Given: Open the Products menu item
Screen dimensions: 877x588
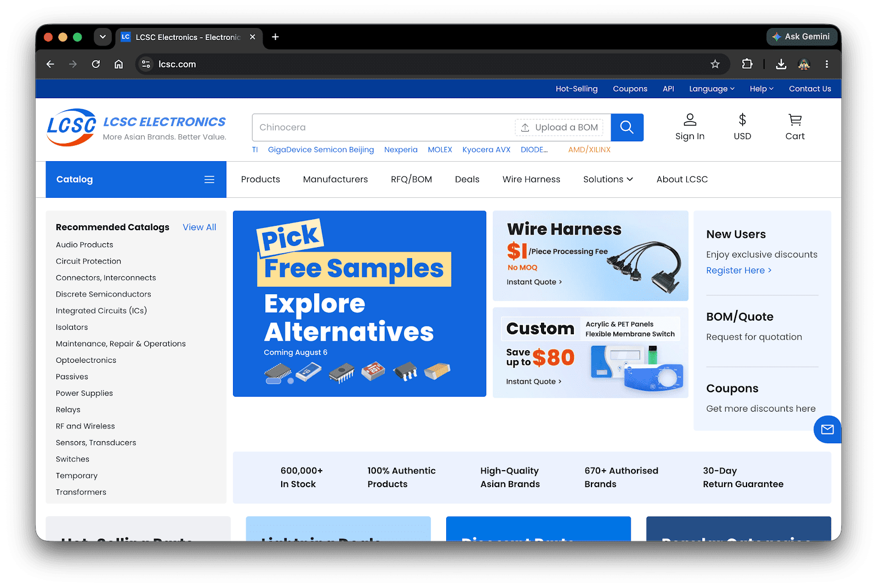Looking at the screenshot, I should [260, 179].
